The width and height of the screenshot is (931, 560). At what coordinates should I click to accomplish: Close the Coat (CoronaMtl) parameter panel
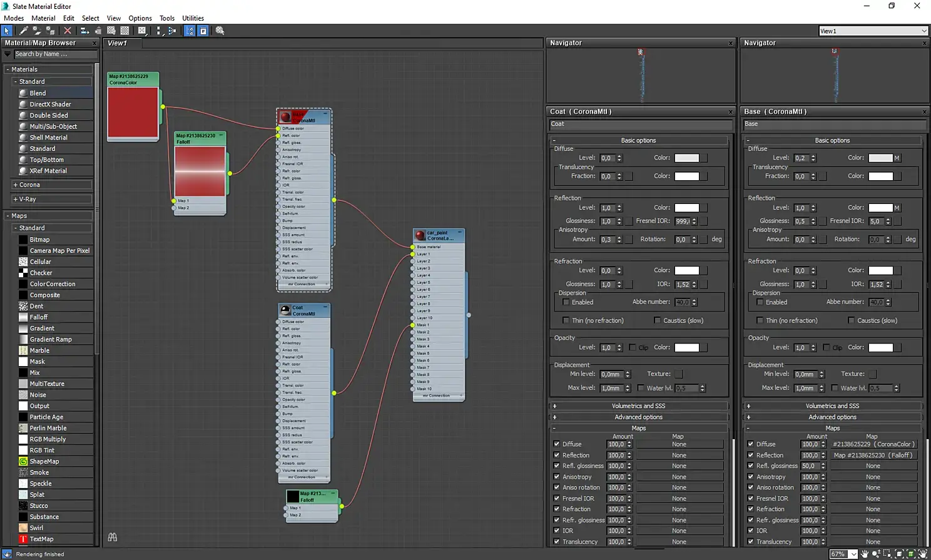[x=730, y=112]
